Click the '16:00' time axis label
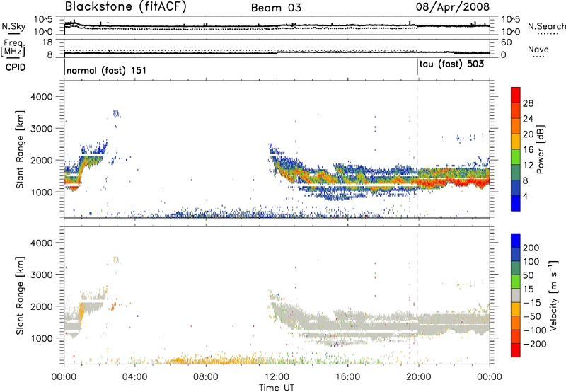This screenshot has height=392, width=566. [347, 377]
